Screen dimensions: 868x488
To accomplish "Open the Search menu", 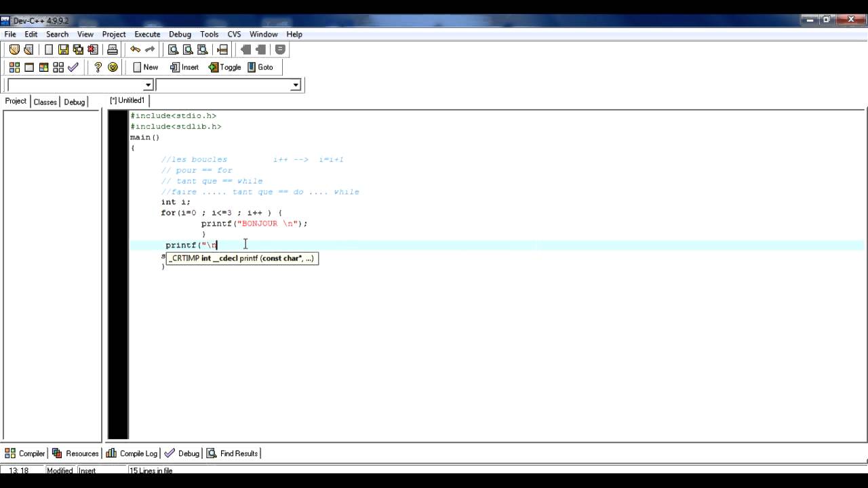I will tap(57, 34).
